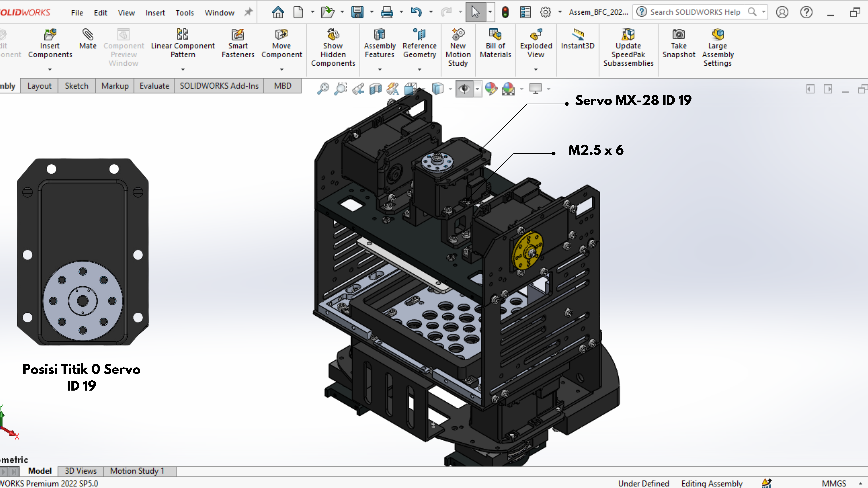Open the user login account icon

point(782,12)
